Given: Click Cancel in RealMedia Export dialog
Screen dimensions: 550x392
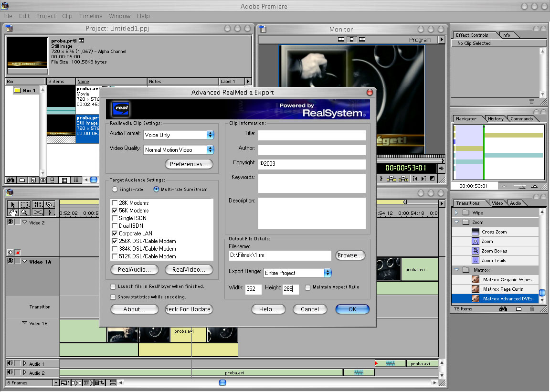Looking at the screenshot, I should (310, 309).
